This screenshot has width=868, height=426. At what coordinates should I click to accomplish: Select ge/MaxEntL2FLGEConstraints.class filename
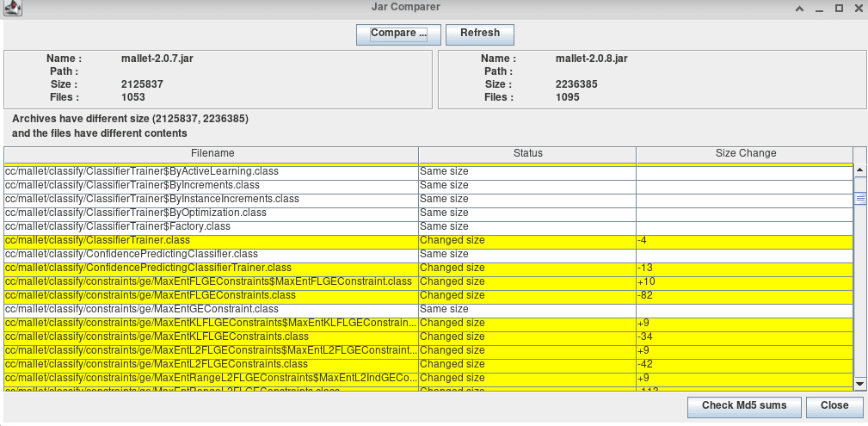click(212, 365)
